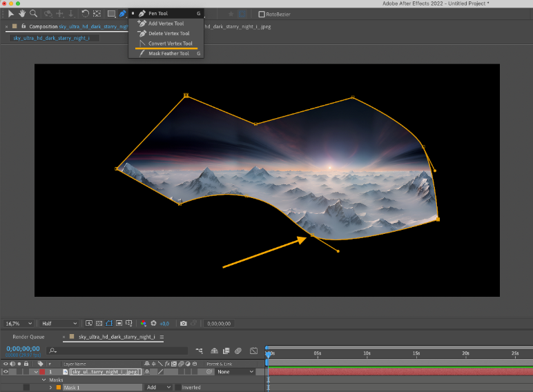Click the snapshot camera icon
Viewport: 533px width, 392px height.
pyautogui.click(x=184, y=323)
